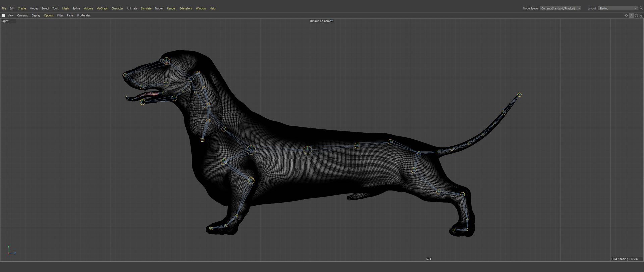Image resolution: width=644 pixels, height=272 pixels.
Task: Select the mid-spine joint
Action: [x=308, y=150]
